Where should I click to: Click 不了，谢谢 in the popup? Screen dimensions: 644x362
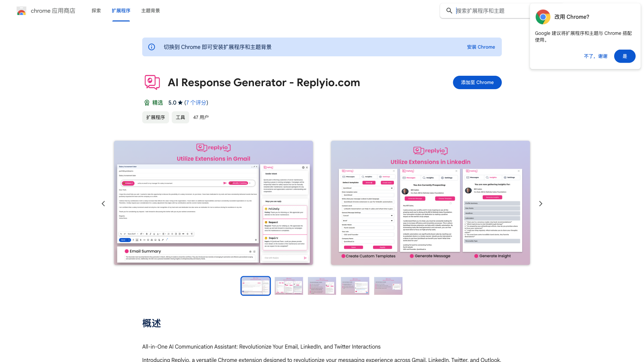pyautogui.click(x=596, y=56)
